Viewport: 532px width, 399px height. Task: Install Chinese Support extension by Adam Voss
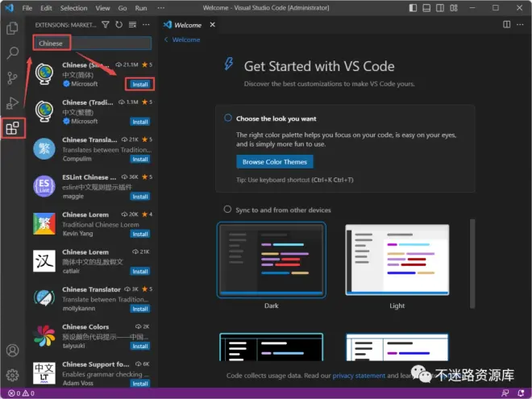(x=140, y=384)
